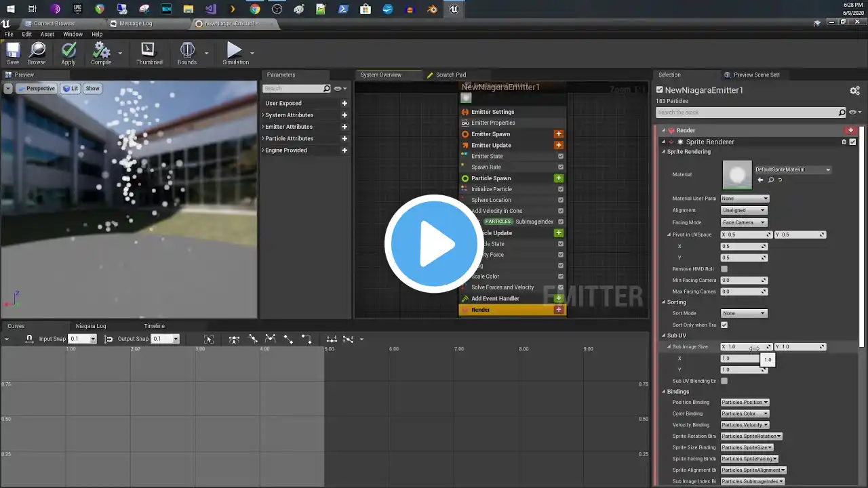Image resolution: width=868 pixels, height=488 pixels.
Task: Open the Window menu
Action: (73, 34)
